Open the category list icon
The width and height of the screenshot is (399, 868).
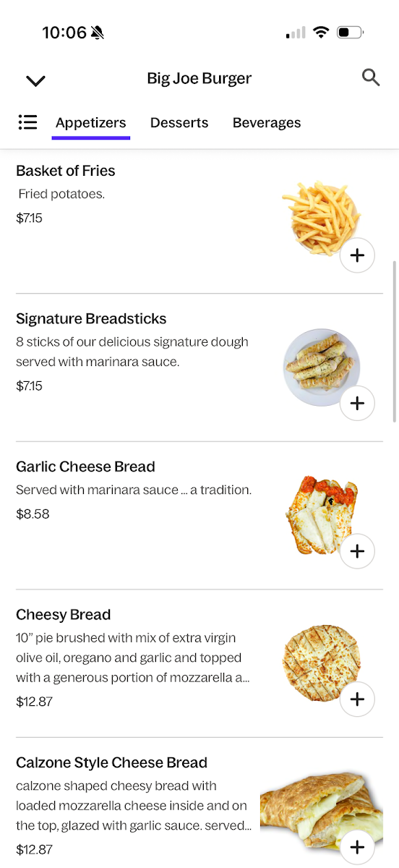click(x=27, y=122)
